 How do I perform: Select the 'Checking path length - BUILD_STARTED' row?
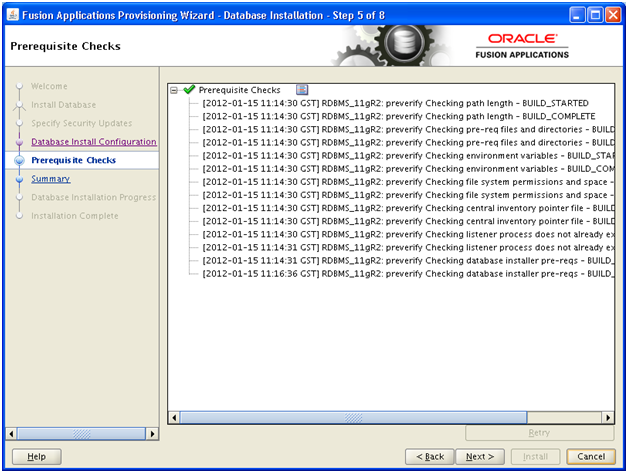click(395, 103)
